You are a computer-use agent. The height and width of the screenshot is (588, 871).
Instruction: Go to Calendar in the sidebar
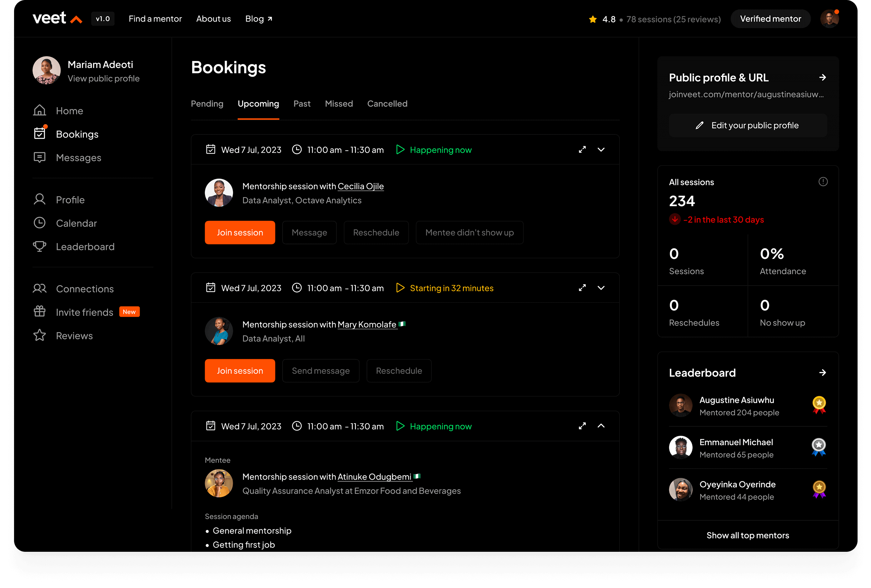click(76, 223)
